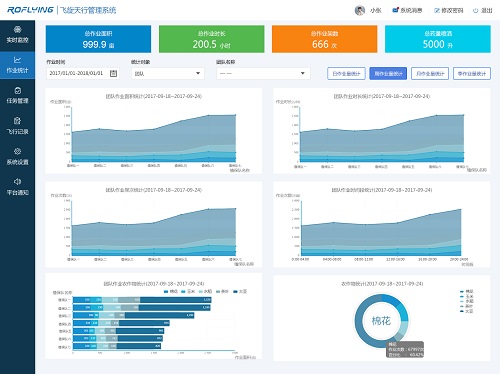This screenshot has width=500, height=374.
Task: Toggle 玉米 in bar chart legend
Action: (188, 291)
